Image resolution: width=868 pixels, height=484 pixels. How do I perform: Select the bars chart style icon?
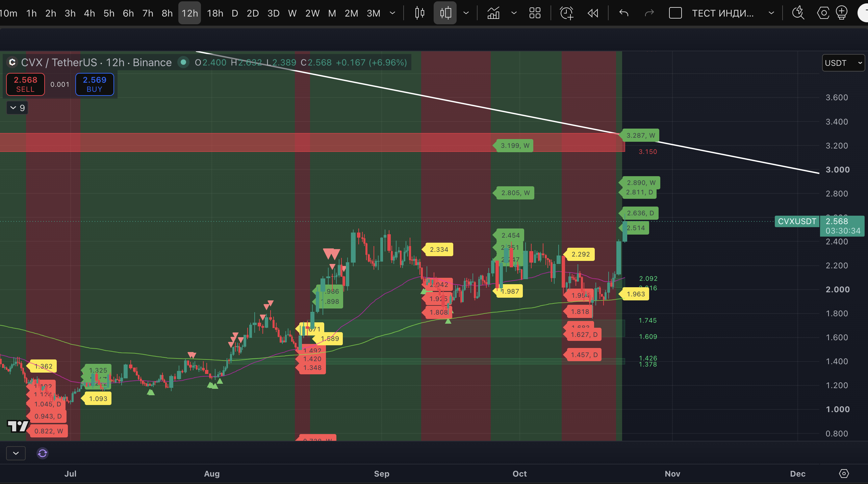pos(419,13)
